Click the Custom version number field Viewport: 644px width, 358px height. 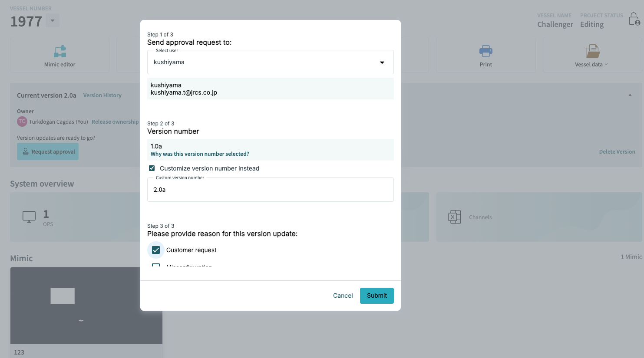[x=271, y=190]
